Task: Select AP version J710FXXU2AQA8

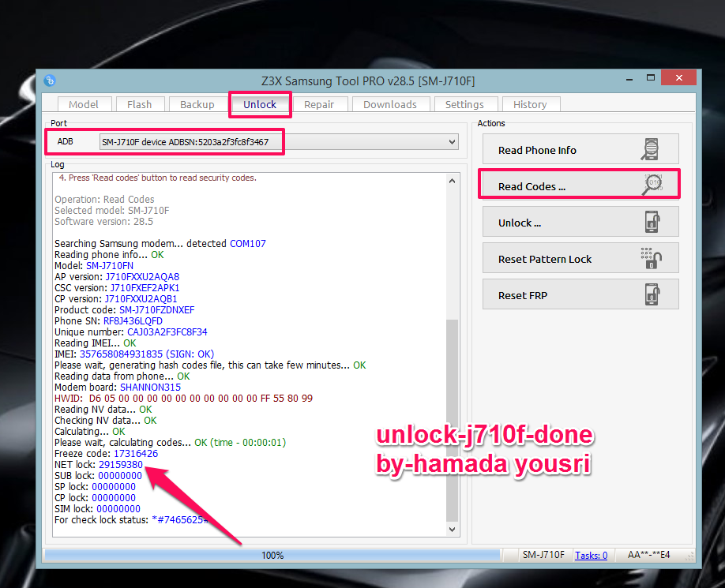Action: [142, 277]
